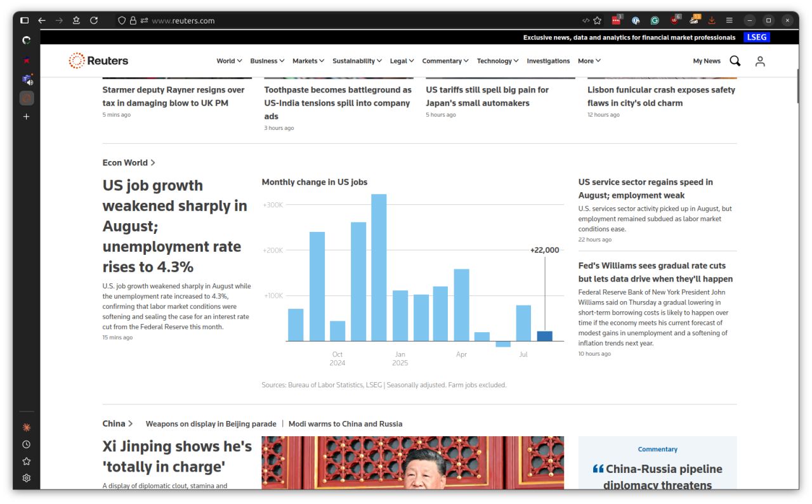This screenshot has height=504, width=812.
Task: Toggle the browser sidebar panel icon
Action: [x=25, y=20]
